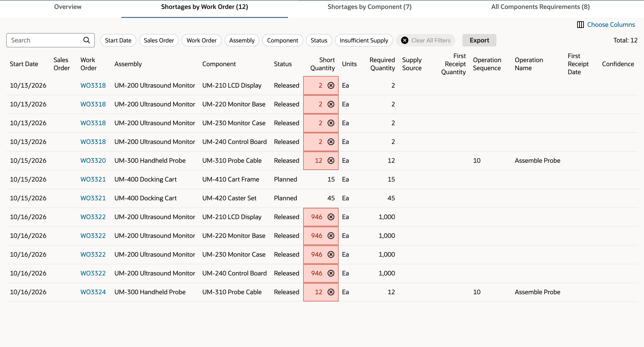Open All Components Requirements tab
The width and height of the screenshot is (644, 347).
[540, 7]
